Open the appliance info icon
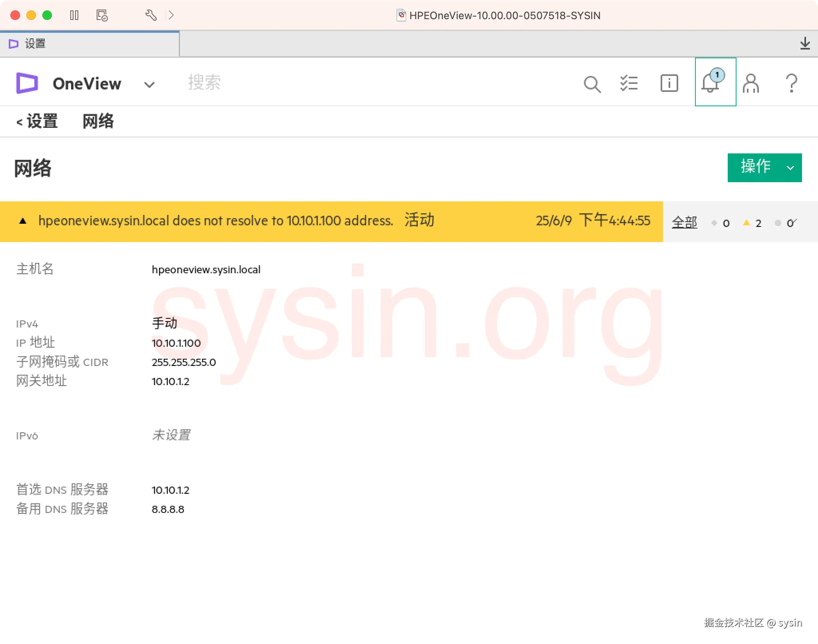The width and height of the screenshot is (818, 644). [669, 83]
